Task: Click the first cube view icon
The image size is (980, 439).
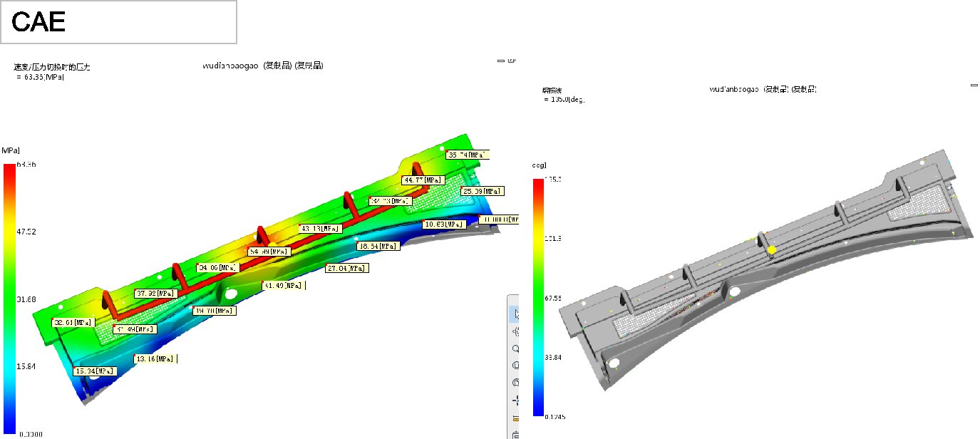Action: (516, 366)
